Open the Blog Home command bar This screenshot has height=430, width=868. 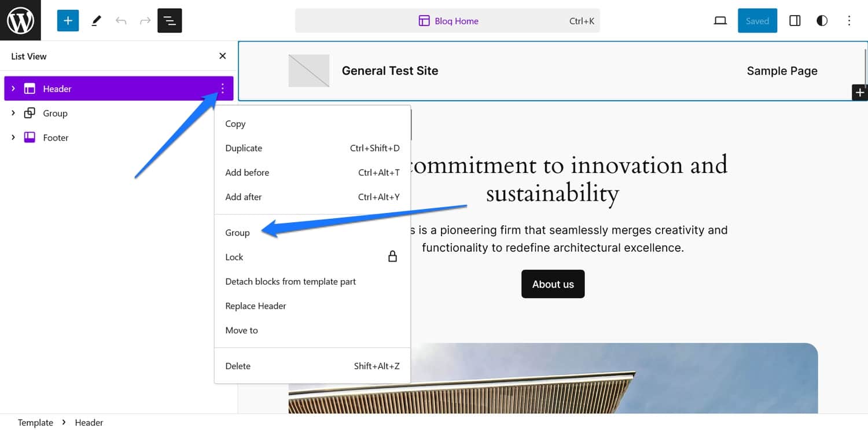coord(447,21)
